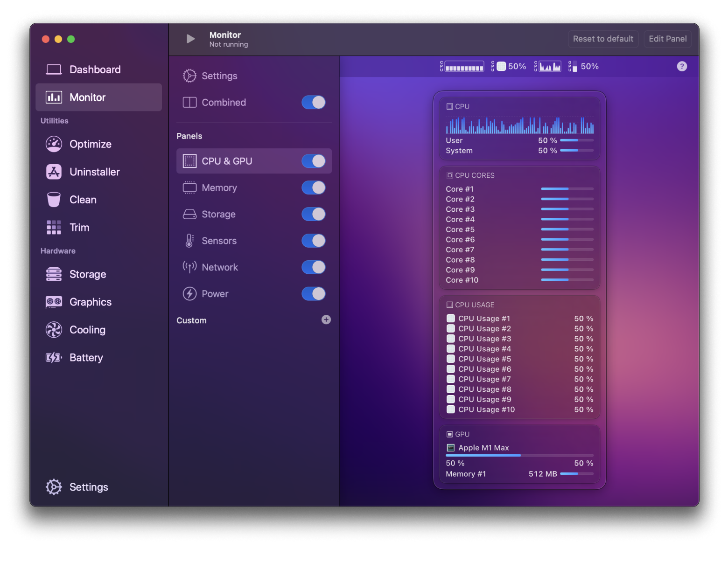This screenshot has width=728, height=569.
Task: Switch off the Sensors panel toggle
Action: pos(314,241)
